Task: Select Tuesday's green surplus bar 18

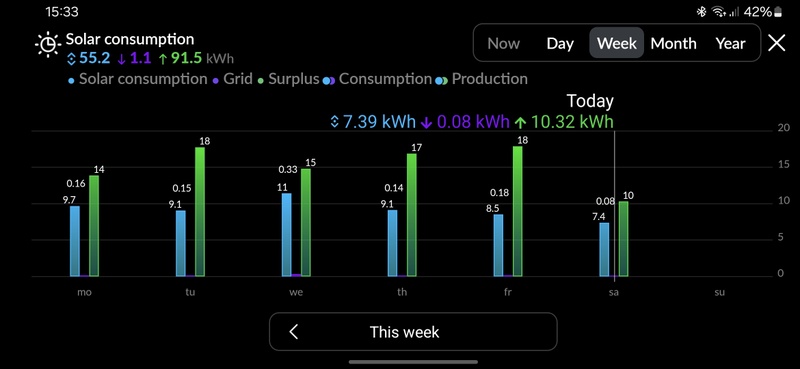Action: point(199,212)
